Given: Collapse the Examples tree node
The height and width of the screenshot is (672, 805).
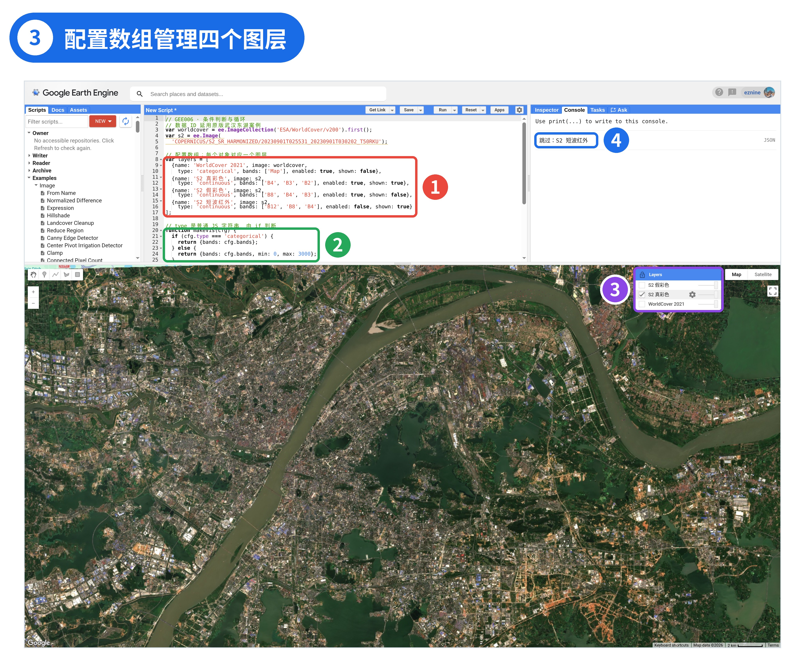Looking at the screenshot, I should click(x=29, y=178).
